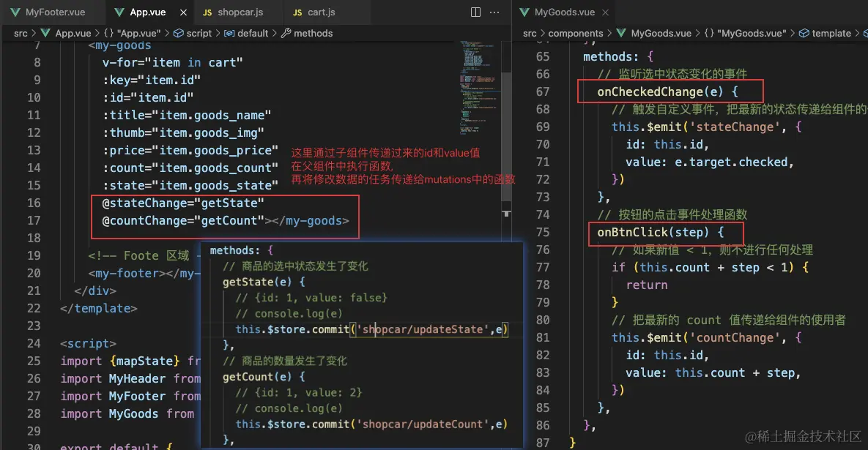
Task: Select the App.vue editor tab
Action: 147,12
